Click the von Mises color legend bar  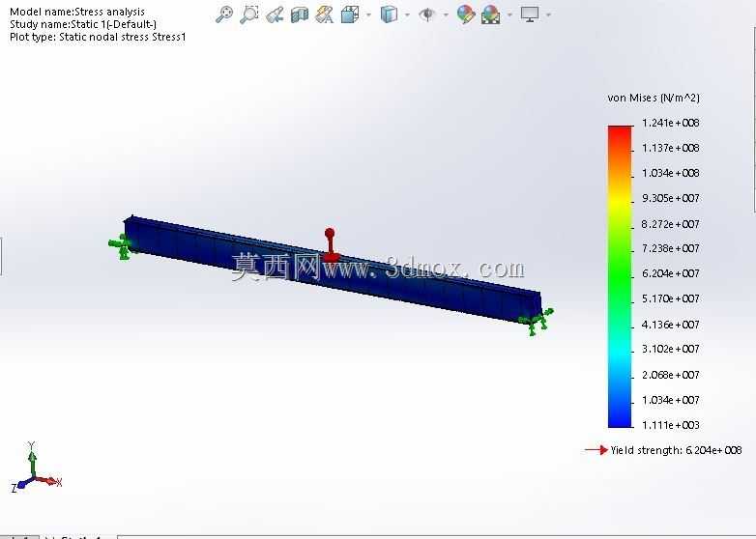coord(620,276)
